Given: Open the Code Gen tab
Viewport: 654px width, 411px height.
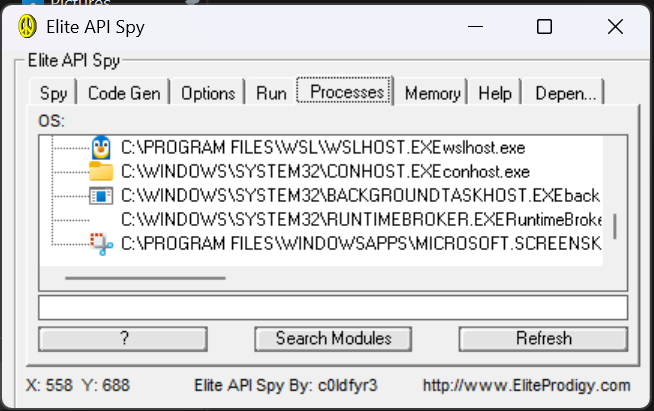Looking at the screenshot, I should point(124,93).
